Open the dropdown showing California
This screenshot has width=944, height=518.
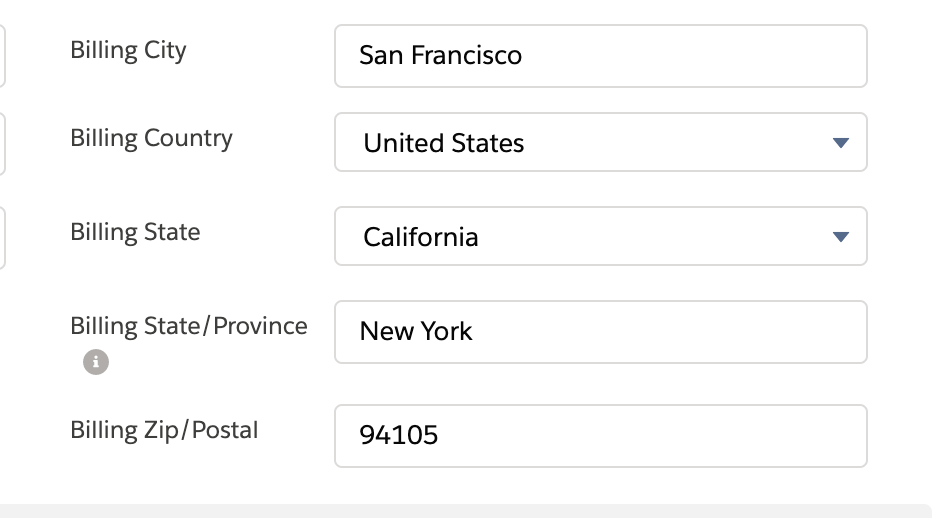coord(600,237)
